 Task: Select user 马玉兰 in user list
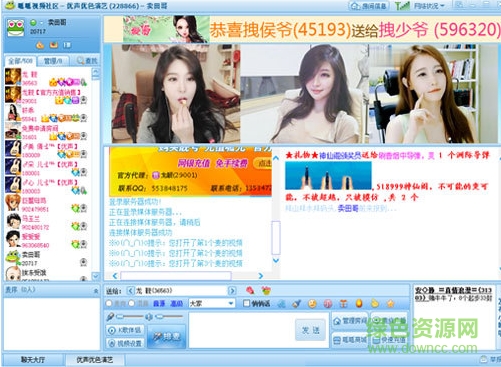pyautogui.click(x=47, y=222)
